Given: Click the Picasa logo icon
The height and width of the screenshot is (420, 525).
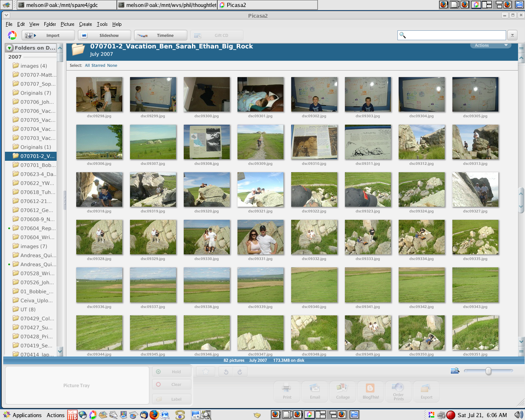Looking at the screenshot, I should coord(12,35).
